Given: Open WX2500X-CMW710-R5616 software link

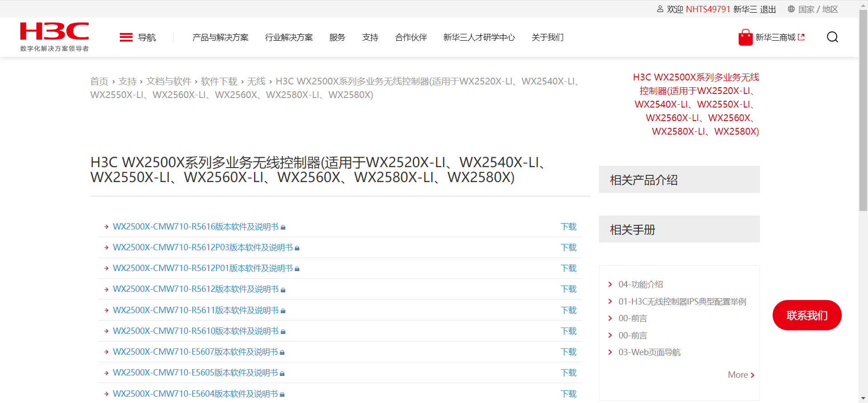Looking at the screenshot, I should (196, 227).
